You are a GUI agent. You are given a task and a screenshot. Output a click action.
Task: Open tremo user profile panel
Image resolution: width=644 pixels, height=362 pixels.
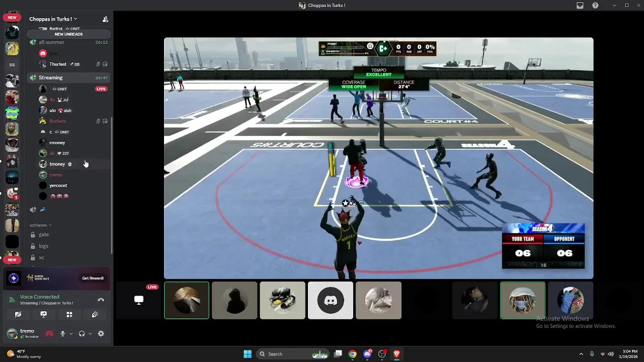(23, 333)
